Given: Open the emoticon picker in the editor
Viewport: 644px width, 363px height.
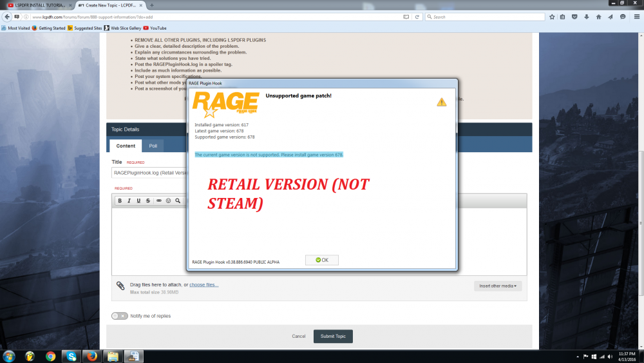Looking at the screenshot, I should point(168,201).
